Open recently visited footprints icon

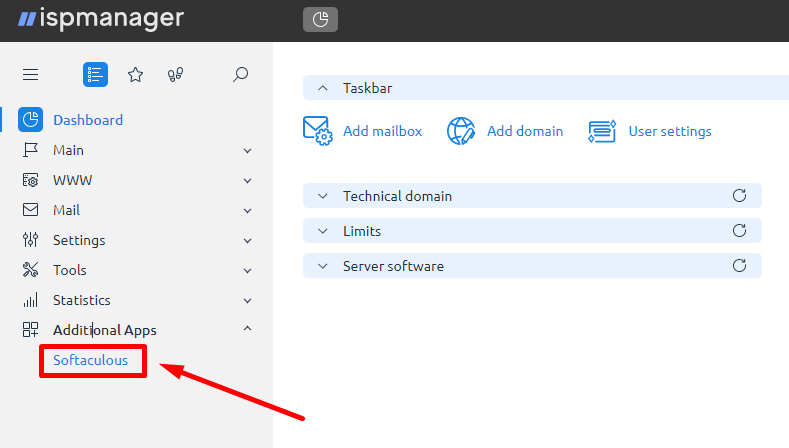[175, 74]
